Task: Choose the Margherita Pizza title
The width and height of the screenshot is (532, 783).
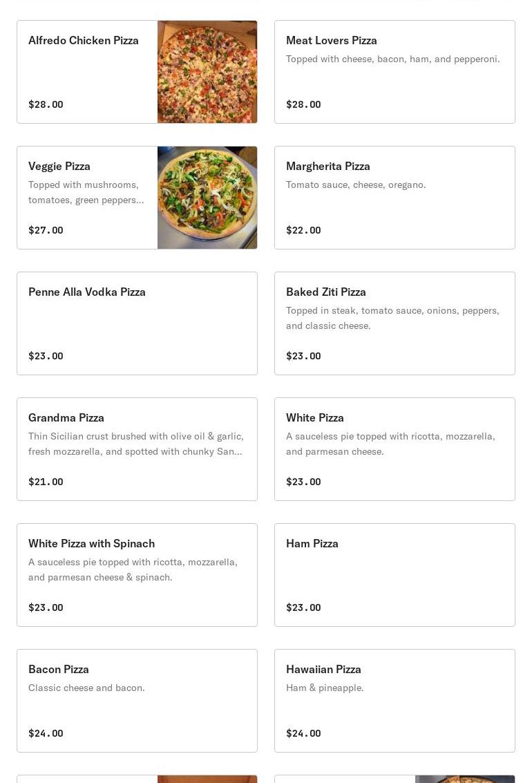Action: [x=328, y=166]
